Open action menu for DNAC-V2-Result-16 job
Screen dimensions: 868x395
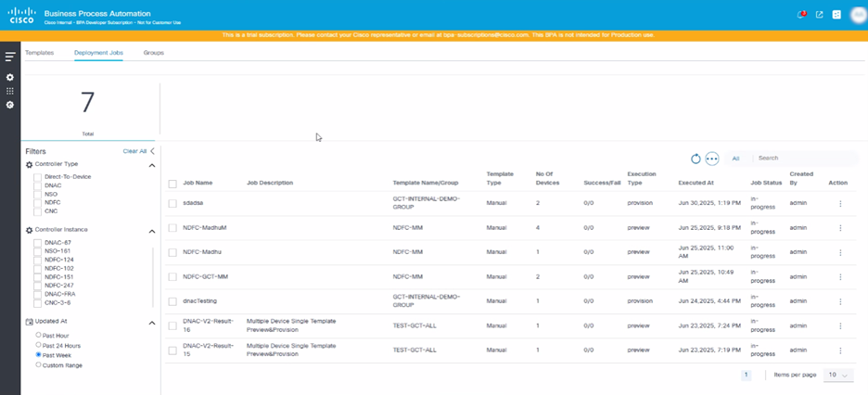[x=840, y=325]
